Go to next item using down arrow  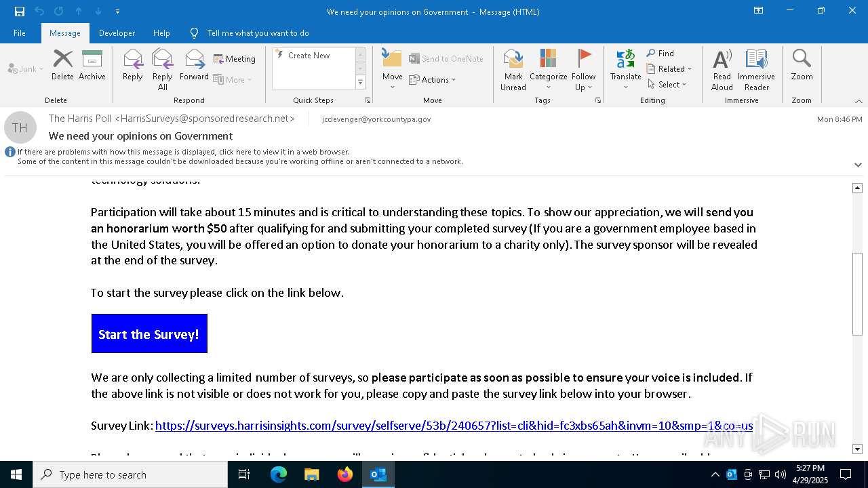click(98, 12)
